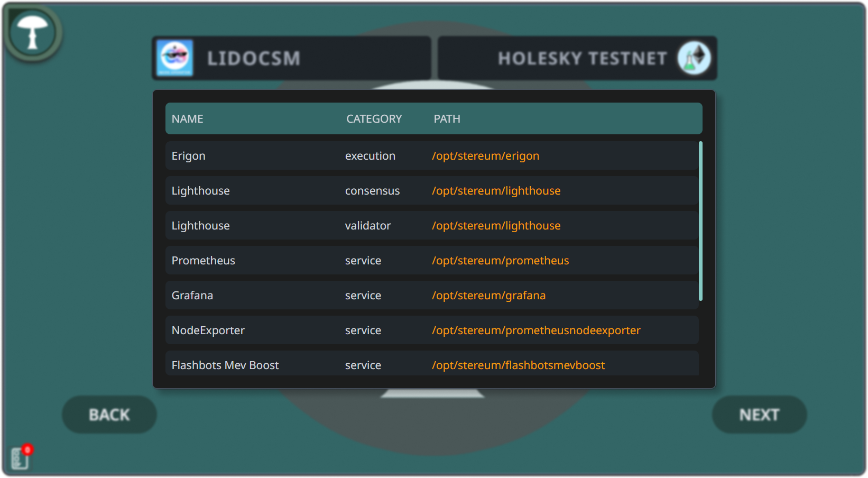Select the Grafana service name
Viewport: 868px width, 478px height.
click(x=192, y=296)
